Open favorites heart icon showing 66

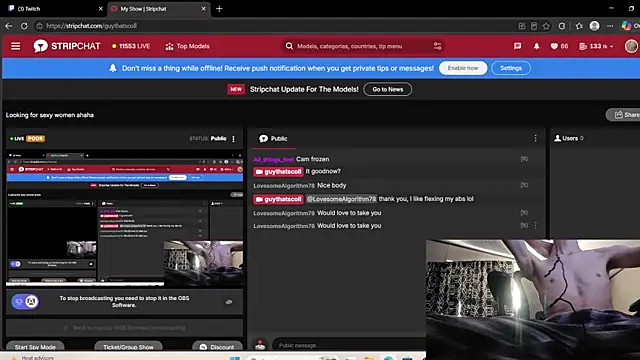(x=559, y=46)
